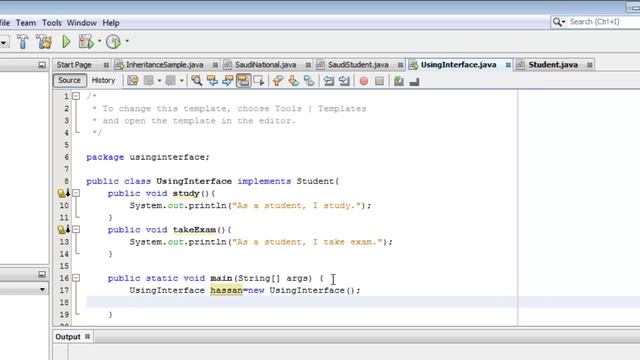This screenshot has width=640, height=360.
Task: Click the Last Edit editor toolbar icon
Action: click(133, 81)
